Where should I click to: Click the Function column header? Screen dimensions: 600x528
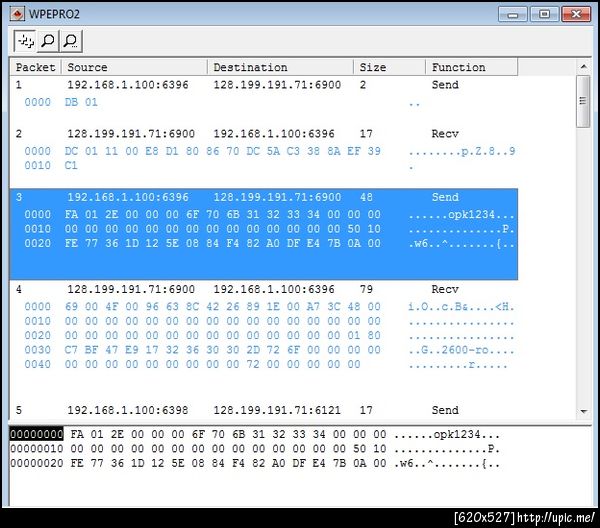[x=472, y=67]
